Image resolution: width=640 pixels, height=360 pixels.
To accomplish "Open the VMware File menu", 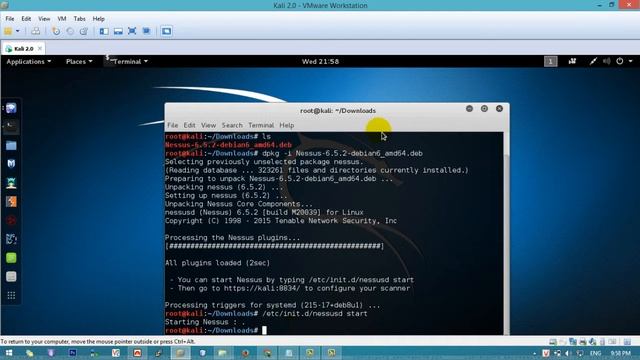I will tap(10, 19).
